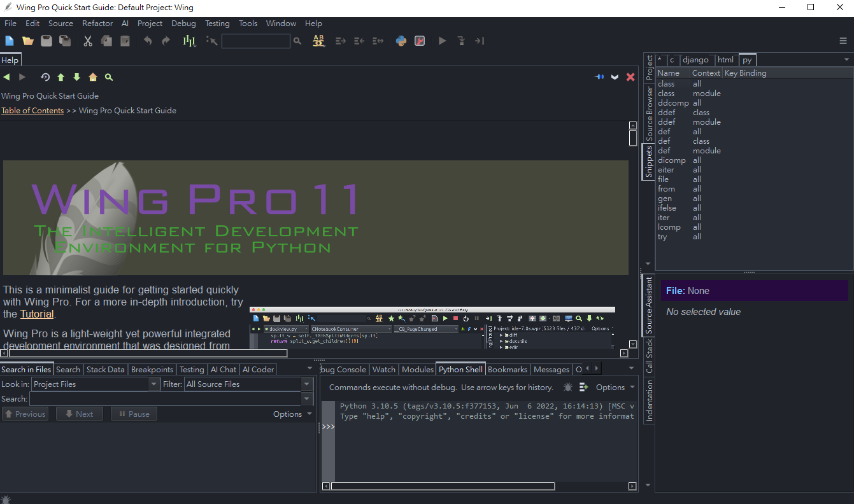Click the Cut scissors icon
The image size is (854, 504).
88,41
